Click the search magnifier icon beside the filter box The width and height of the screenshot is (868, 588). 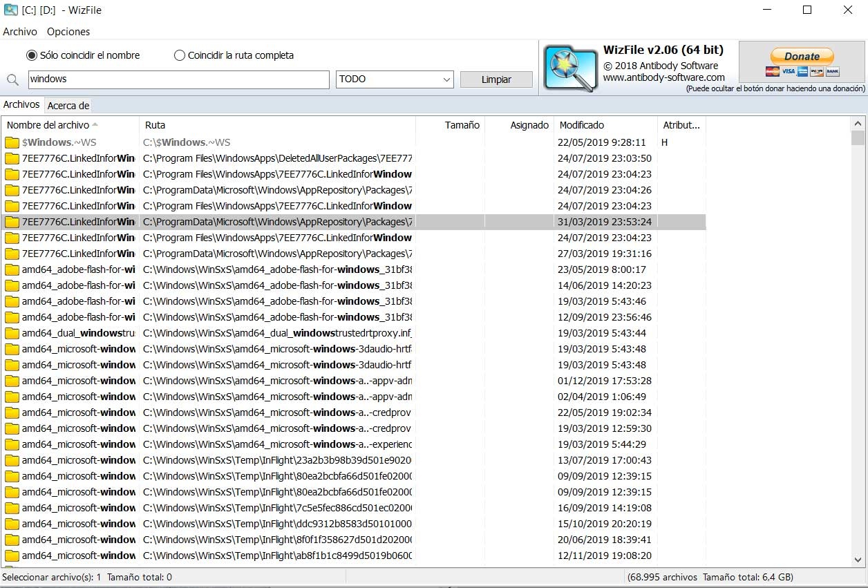pyautogui.click(x=12, y=79)
